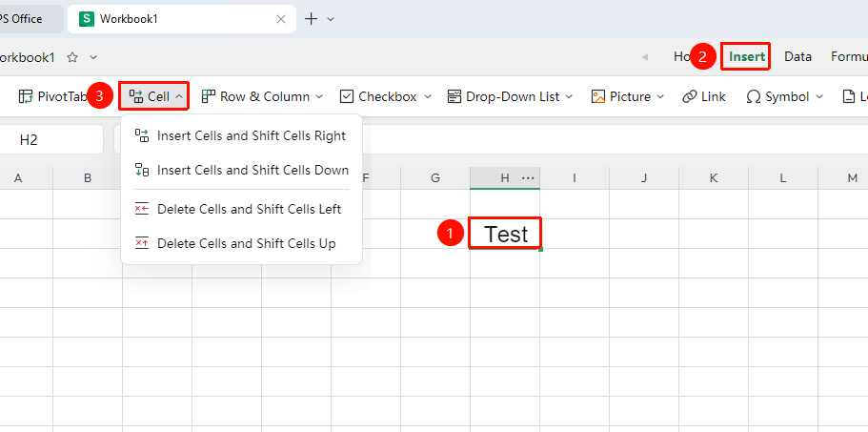Expand the Row & Column dropdown arrow

[x=319, y=96]
